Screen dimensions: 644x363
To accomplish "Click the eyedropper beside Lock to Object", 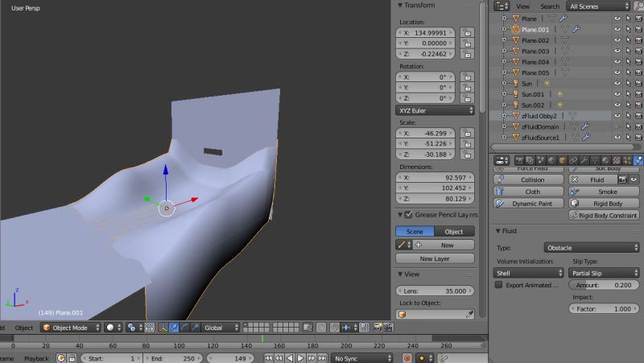I will coord(469,314).
